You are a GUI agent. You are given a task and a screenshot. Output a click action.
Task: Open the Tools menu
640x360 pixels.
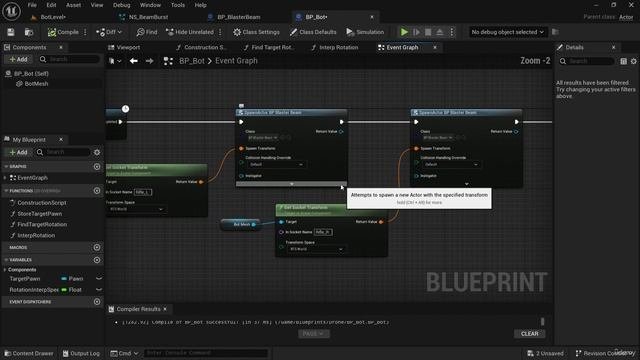(178, 5)
